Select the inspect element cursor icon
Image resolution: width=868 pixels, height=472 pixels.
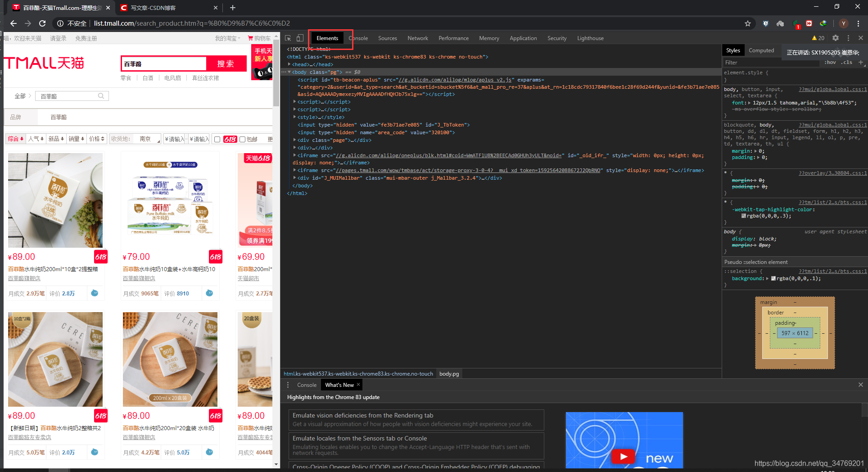pyautogui.click(x=288, y=38)
